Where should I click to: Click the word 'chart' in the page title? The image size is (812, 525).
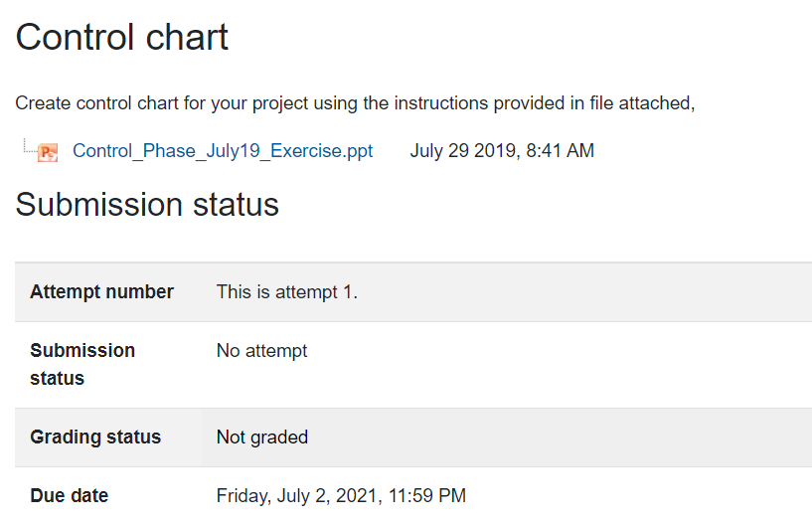187,38
